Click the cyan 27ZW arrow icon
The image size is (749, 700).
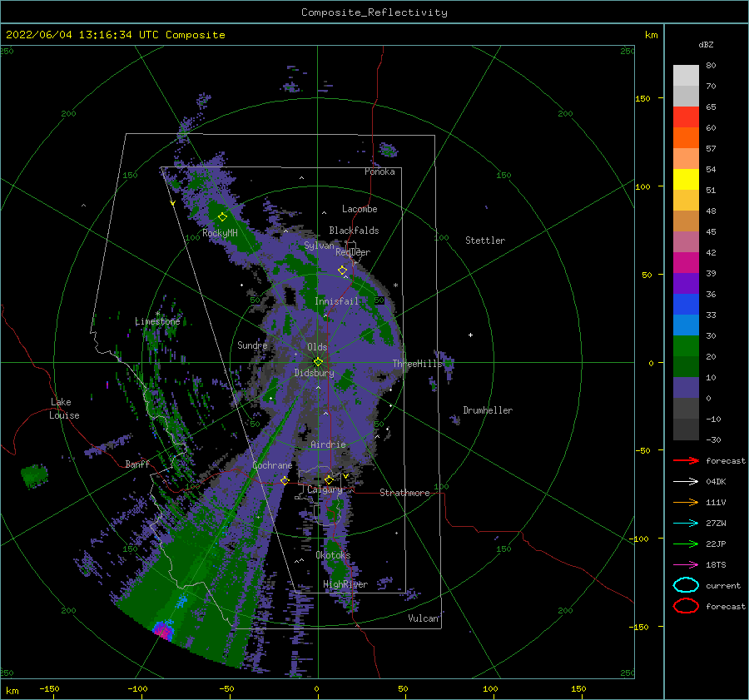click(686, 523)
